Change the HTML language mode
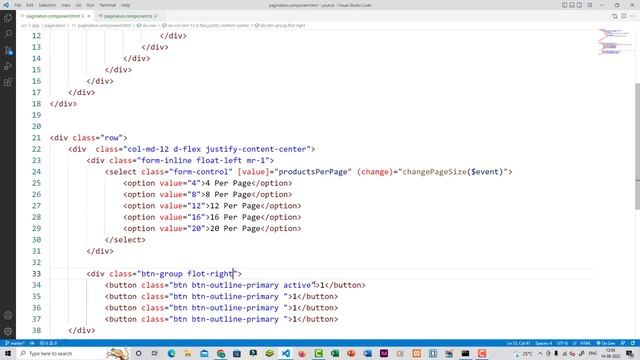 (x=585, y=343)
